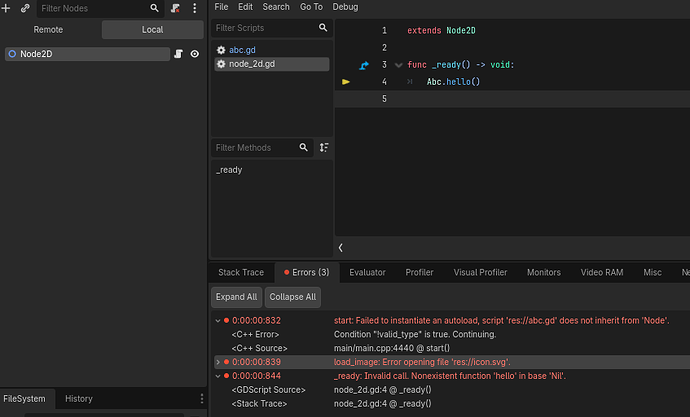Click the gear icon beside abc.gd

221,50
